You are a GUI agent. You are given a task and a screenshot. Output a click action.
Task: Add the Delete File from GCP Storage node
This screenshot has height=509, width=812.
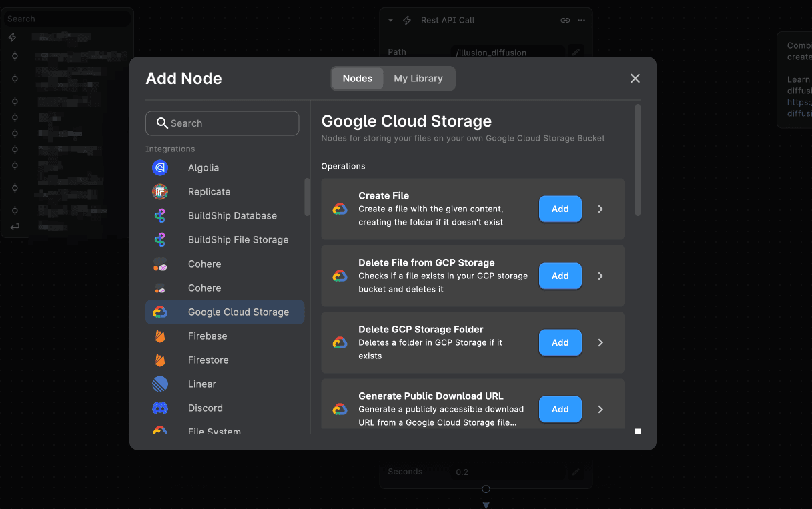(x=560, y=276)
